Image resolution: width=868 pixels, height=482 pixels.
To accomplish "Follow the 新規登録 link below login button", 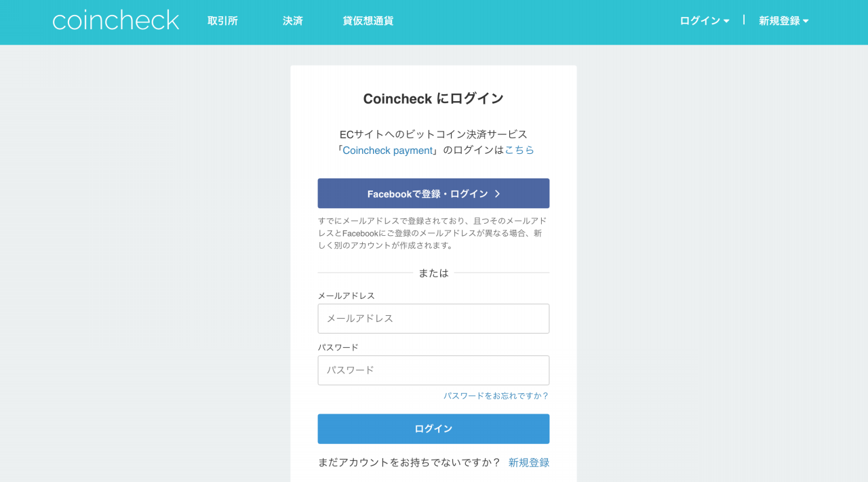I will point(529,462).
